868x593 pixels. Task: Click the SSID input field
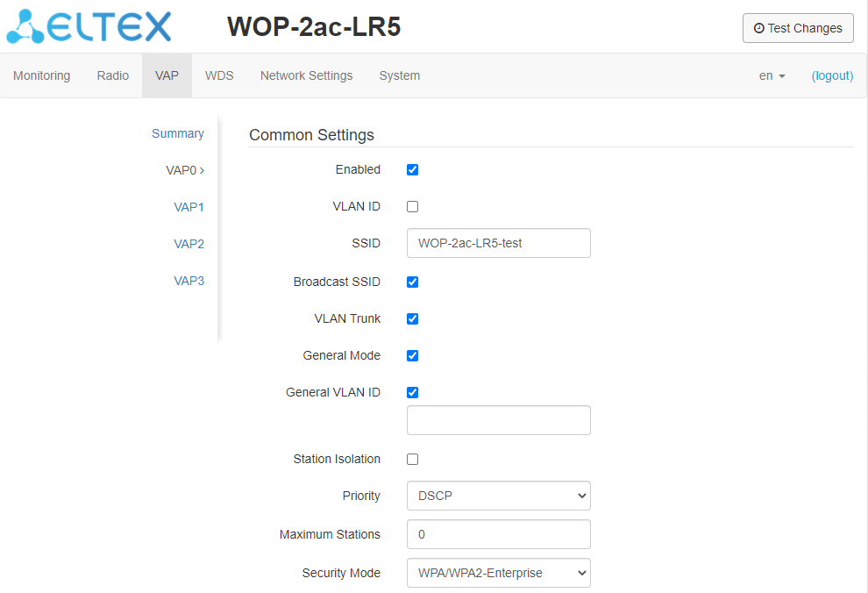pyautogui.click(x=499, y=243)
